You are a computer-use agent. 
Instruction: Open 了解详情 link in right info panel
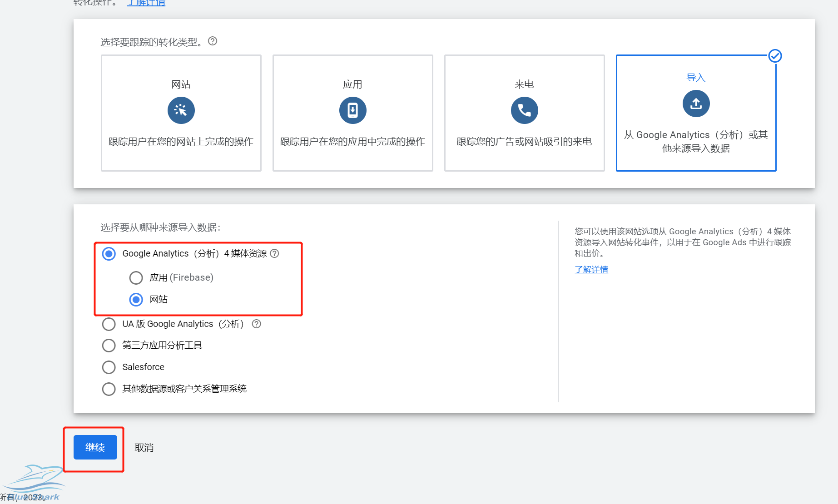click(x=591, y=269)
